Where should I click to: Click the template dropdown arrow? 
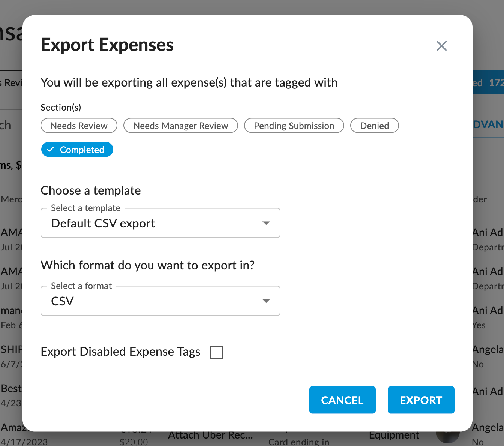coord(266,223)
